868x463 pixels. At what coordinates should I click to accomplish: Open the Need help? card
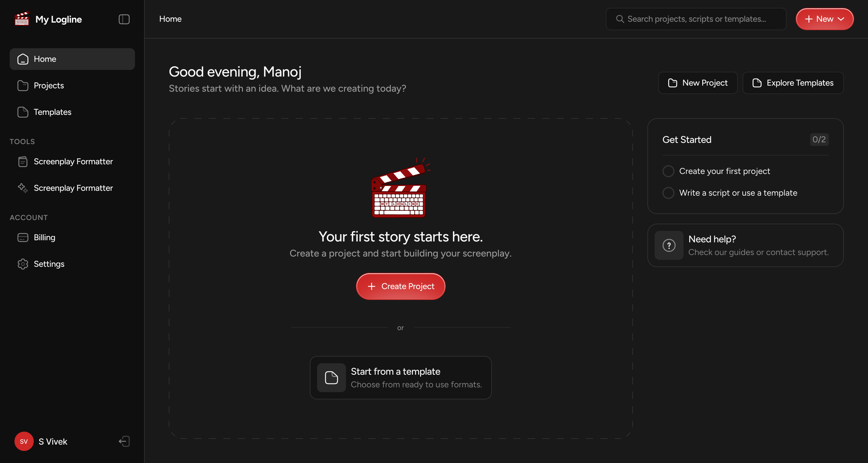pos(745,245)
